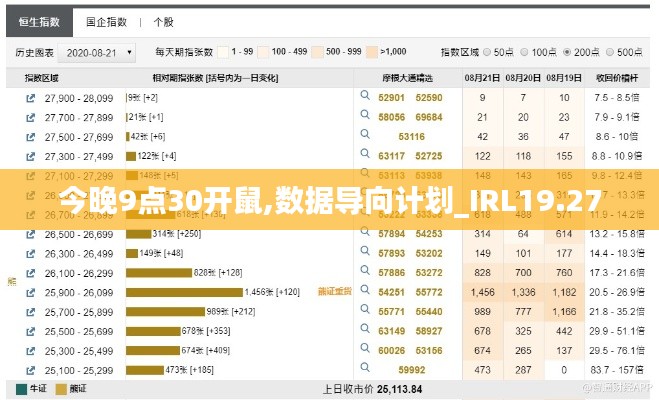Search warrants using magnifier next to 63117
Image resolution: width=659 pixels, height=400 pixels.
(x=365, y=155)
